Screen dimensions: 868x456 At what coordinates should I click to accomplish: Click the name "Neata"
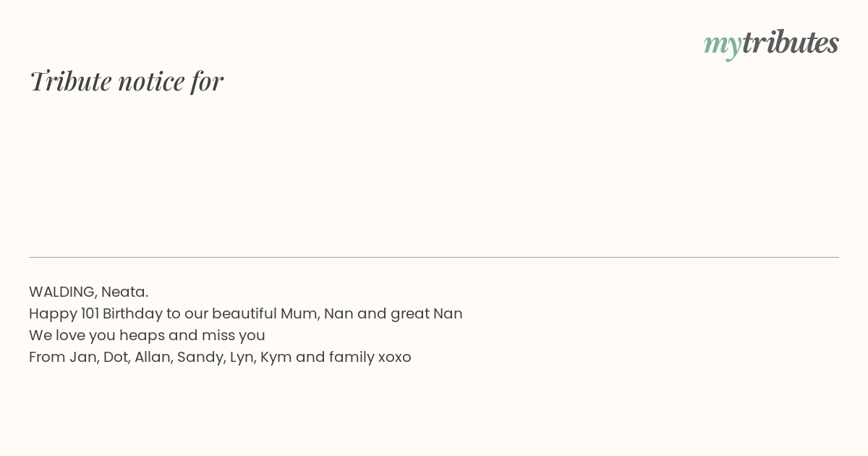[123, 292]
